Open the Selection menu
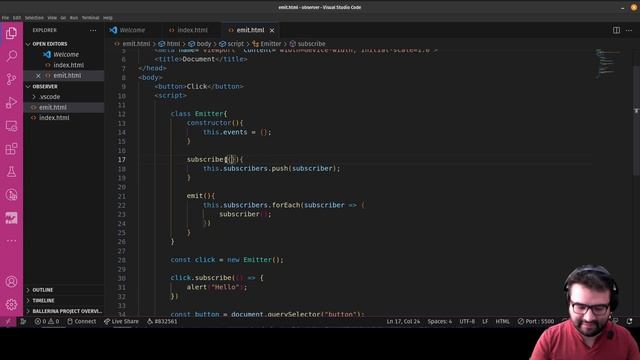Screen dimensions: 640x360 [x=34, y=18]
